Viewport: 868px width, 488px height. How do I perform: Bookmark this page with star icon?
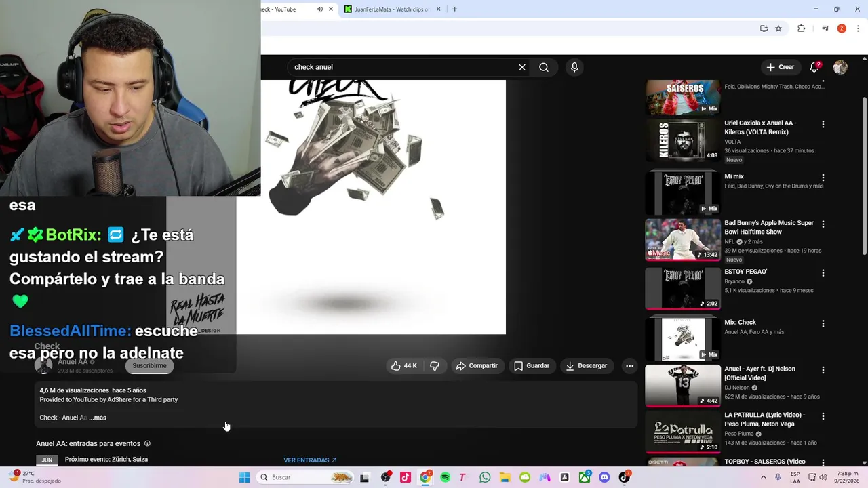[778, 28]
